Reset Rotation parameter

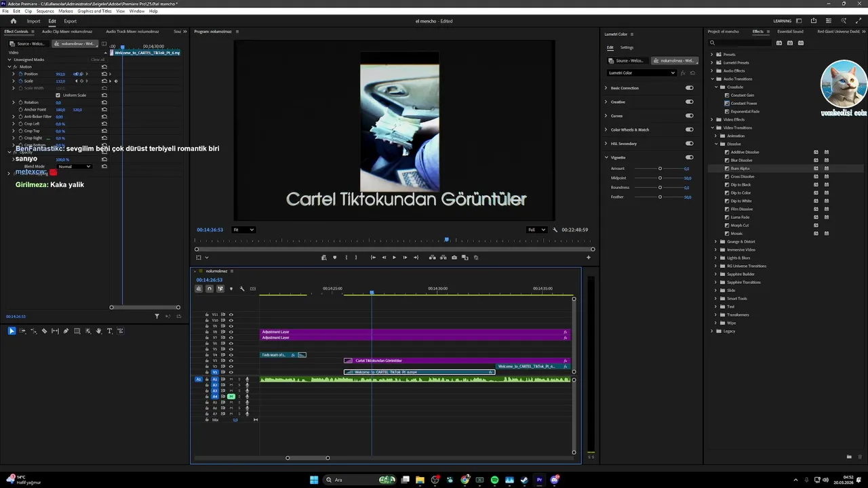tap(104, 102)
